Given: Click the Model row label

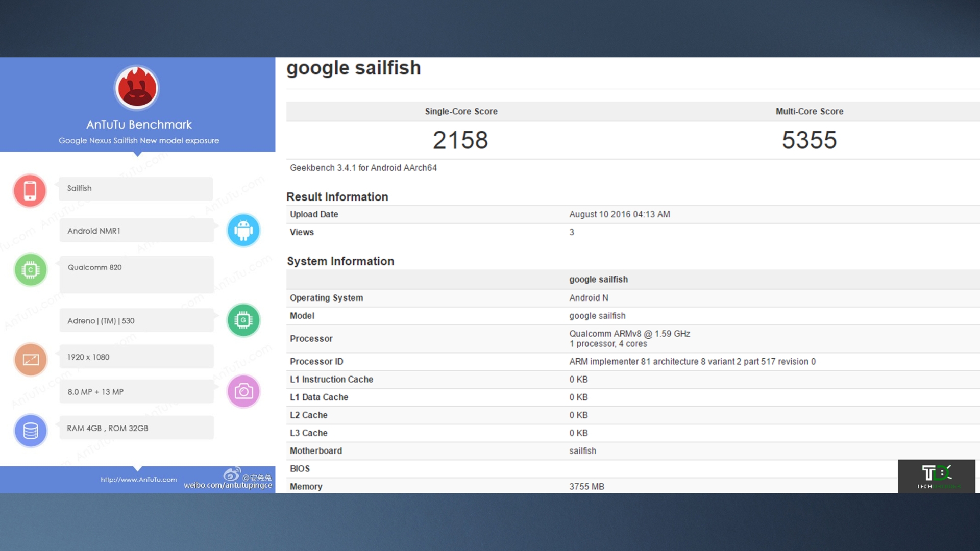Looking at the screenshot, I should 302,316.
